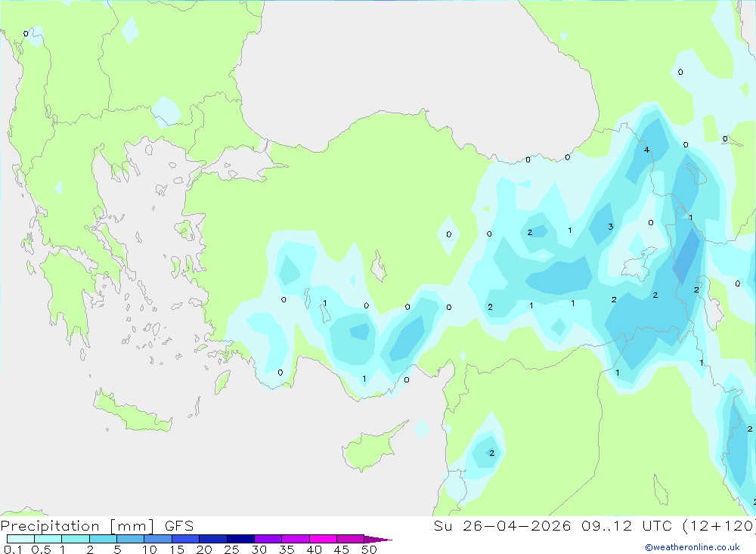Click the '25' legend scale label
Screen dimensions: 756x554
[231, 549]
